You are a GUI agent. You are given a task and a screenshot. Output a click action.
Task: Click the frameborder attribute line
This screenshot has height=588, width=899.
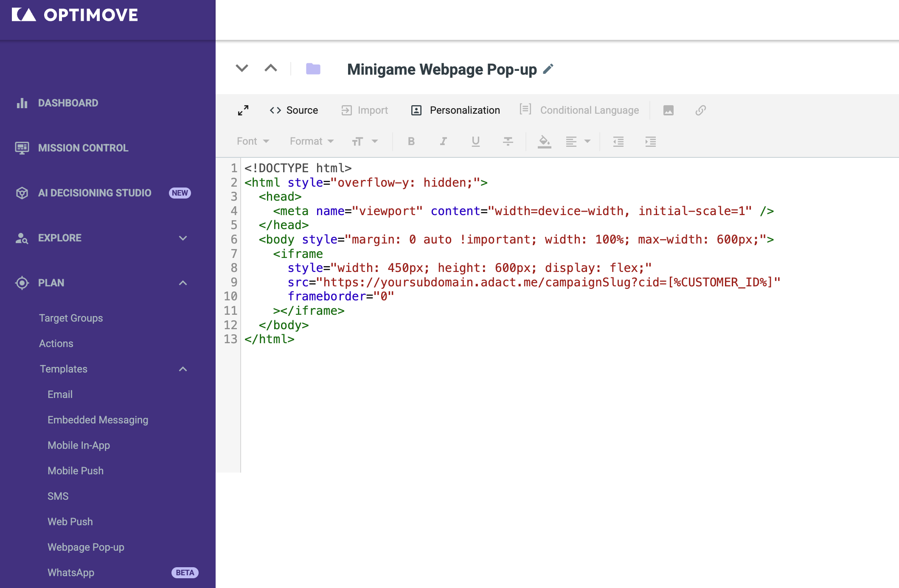(x=341, y=296)
